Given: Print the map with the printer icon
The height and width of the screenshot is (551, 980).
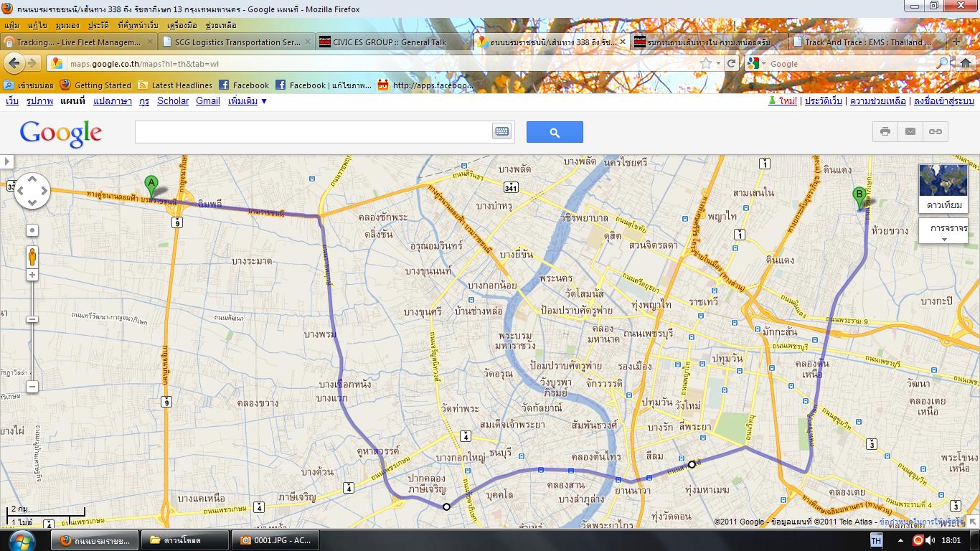Looking at the screenshot, I should 885,131.
